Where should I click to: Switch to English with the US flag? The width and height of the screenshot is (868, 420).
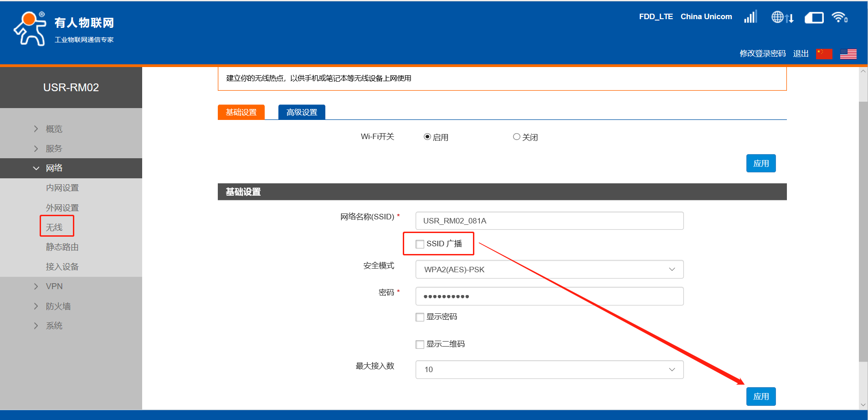pos(848,54)
